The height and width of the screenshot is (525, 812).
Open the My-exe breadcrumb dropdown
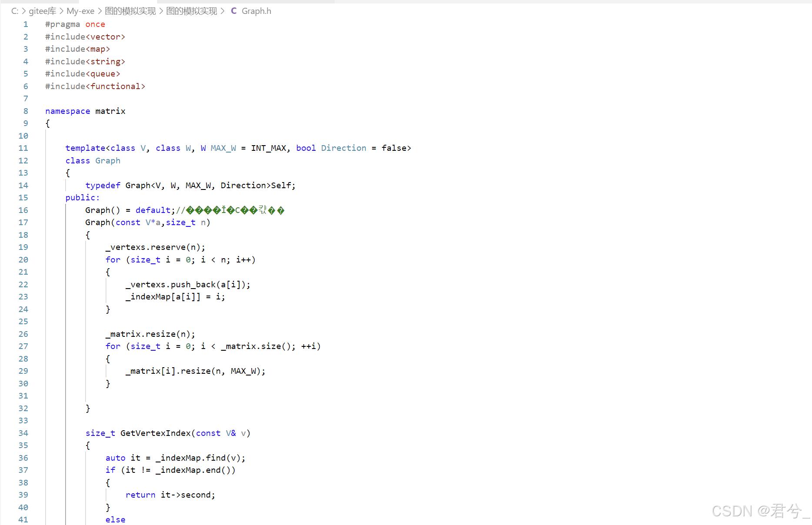click(80, 11)
